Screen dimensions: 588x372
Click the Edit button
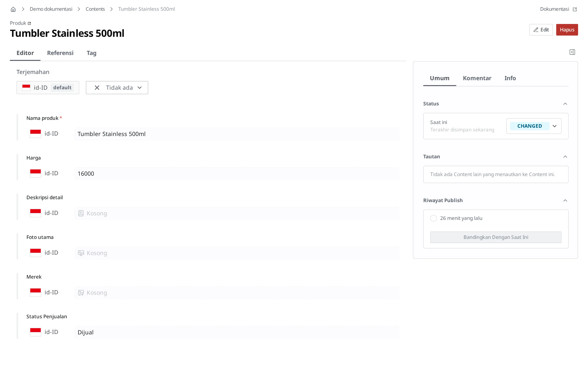click(541, 30)
